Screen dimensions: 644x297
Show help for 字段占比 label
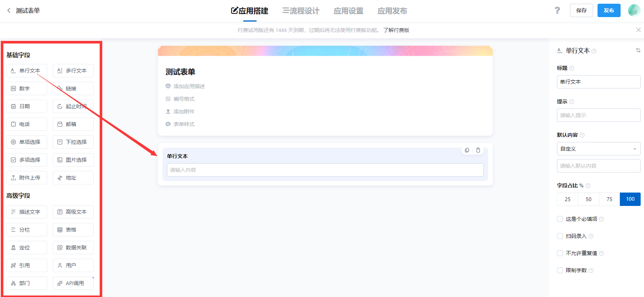point(588,186)
